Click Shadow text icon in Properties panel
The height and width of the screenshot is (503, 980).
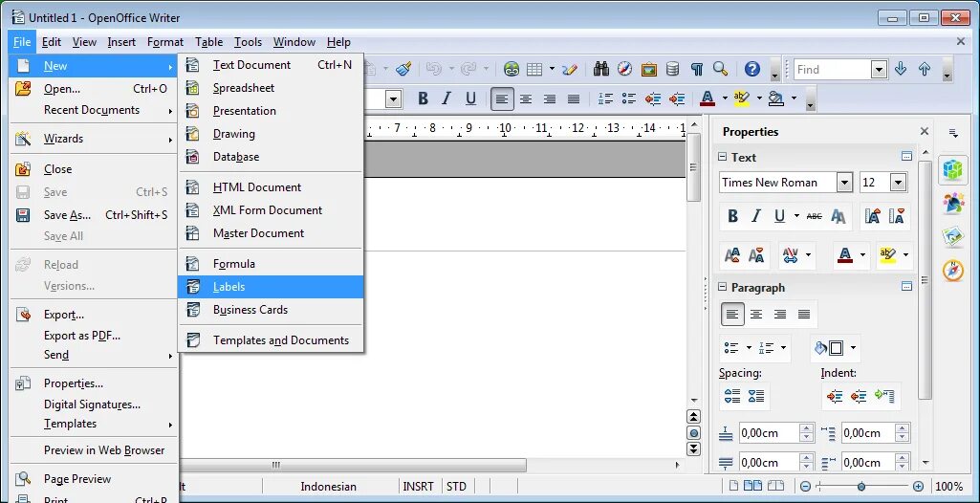point(838,216)
